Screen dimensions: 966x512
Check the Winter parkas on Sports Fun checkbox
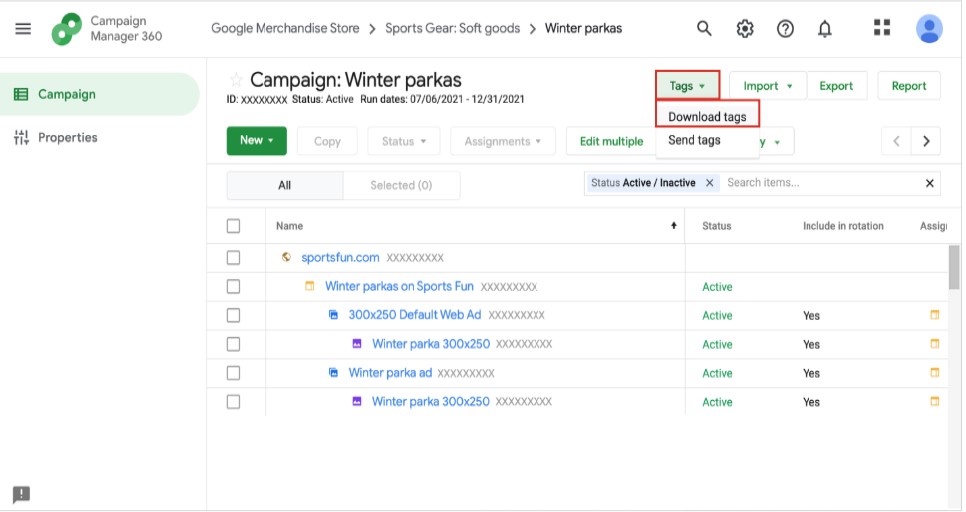[233, 286]
